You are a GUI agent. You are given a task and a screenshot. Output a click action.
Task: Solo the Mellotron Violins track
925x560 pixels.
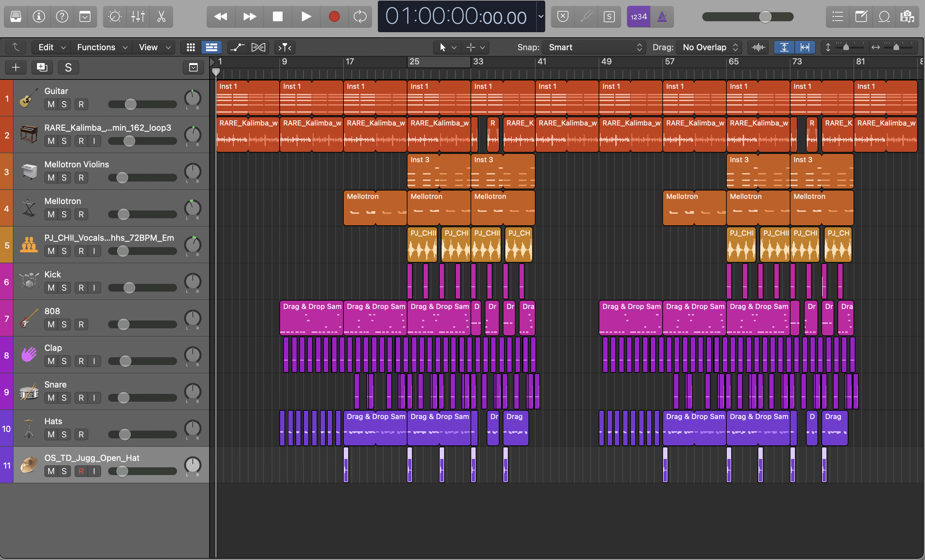click(x=64, y=178)
